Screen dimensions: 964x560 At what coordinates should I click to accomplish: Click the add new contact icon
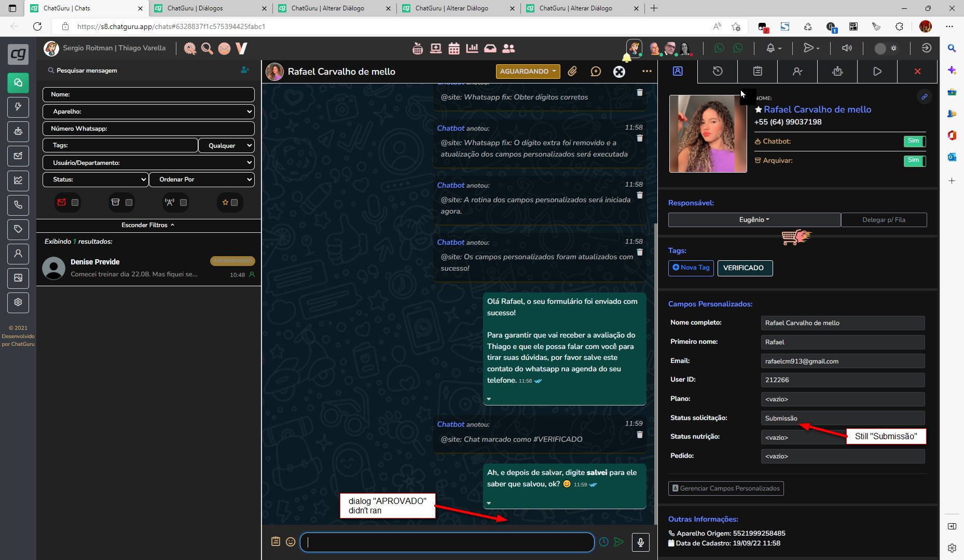245,70
